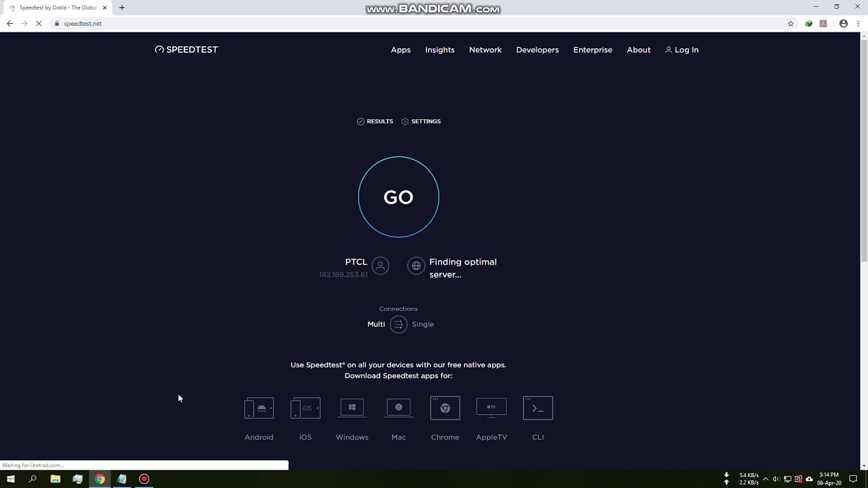This screenshot has height=488, width=868.
Task: Bookmark this page with star icon
Action: pyautogui.click(x=791, y=23)
